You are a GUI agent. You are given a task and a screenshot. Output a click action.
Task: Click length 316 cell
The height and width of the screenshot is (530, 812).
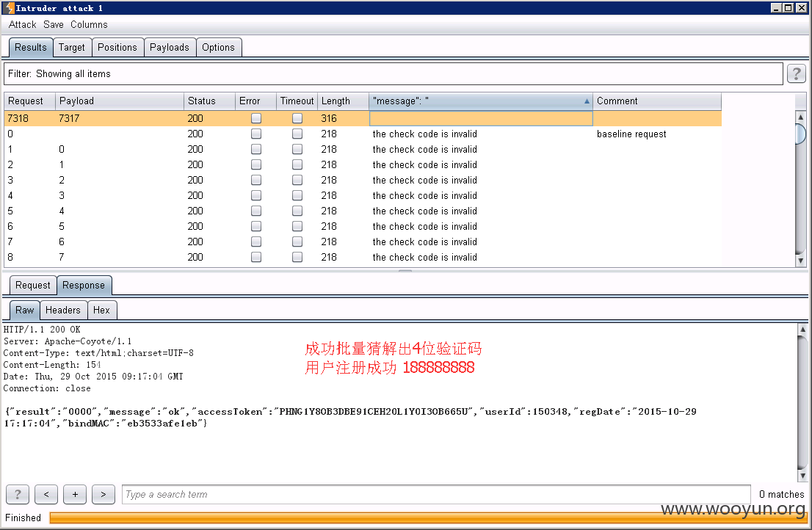click(x=343, y=118)
